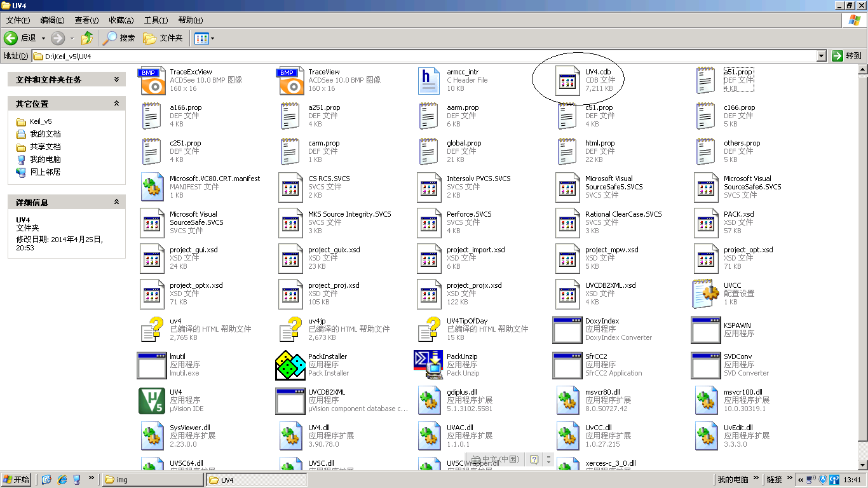Select the a51.prop file icon
The height and width of the screenshot is (488, 868).
point(706,81)
